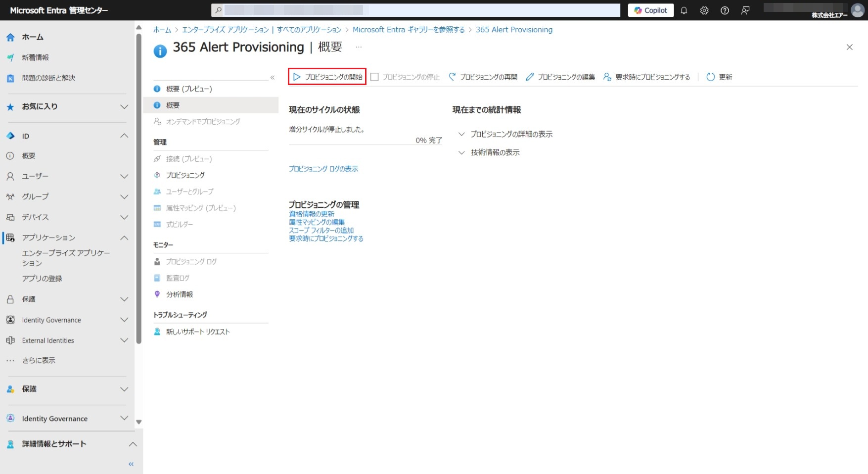Open the feedback person icon
Screen dimensions: 868x474
[x=745, y=10]
